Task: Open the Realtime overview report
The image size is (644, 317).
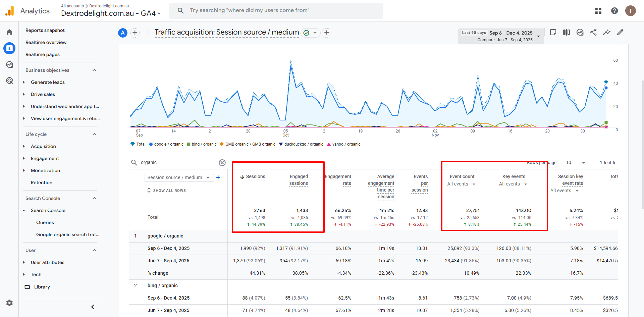Action: coord(46,42)
